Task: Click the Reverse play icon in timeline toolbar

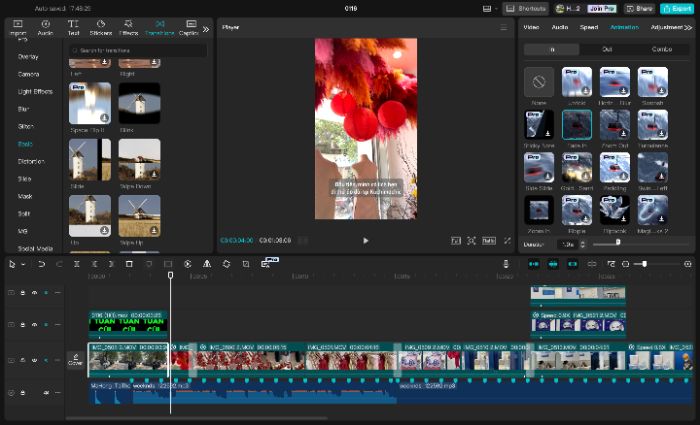Action: pos(188,264)
